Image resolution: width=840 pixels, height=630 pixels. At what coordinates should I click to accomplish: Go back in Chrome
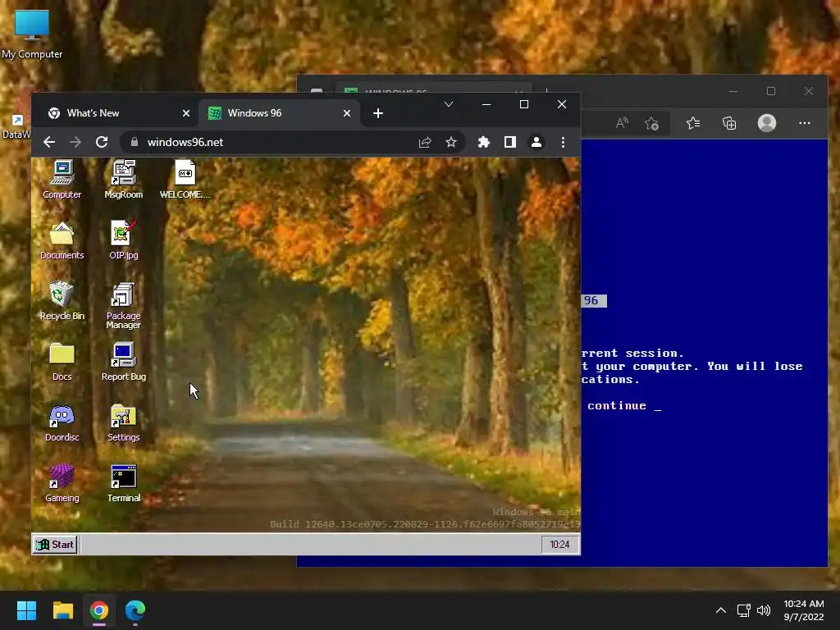click(x=49, y=142)
